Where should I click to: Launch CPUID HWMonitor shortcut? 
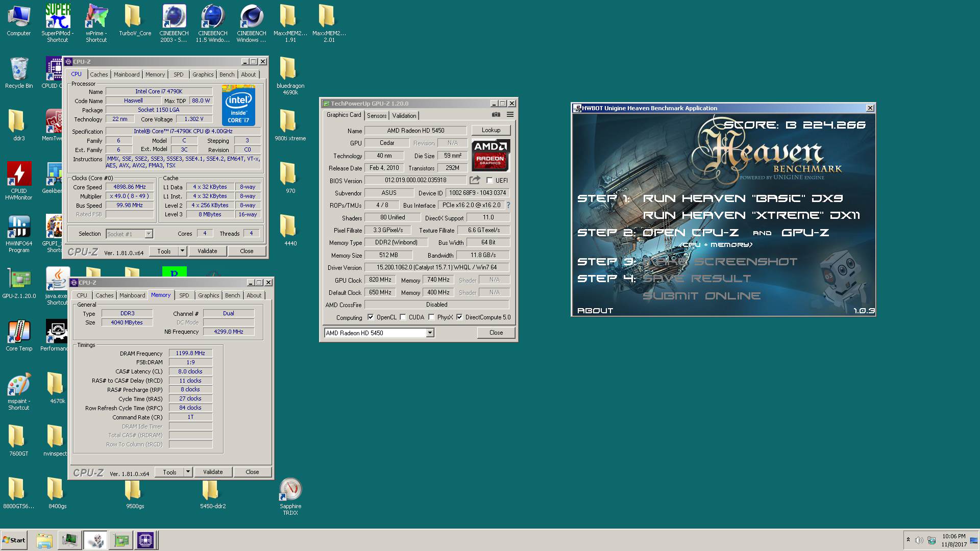pos(19,181)
